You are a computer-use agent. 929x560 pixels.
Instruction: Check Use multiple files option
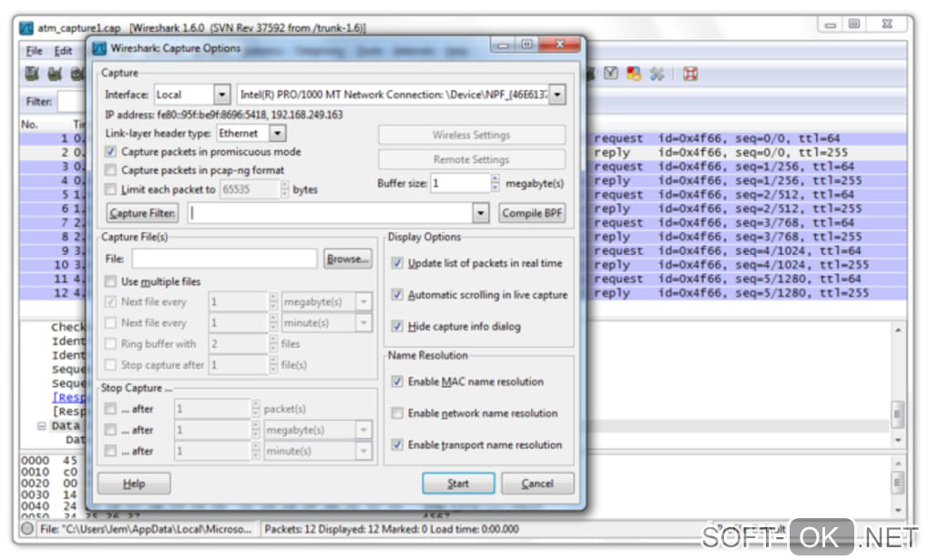(110, 280)
